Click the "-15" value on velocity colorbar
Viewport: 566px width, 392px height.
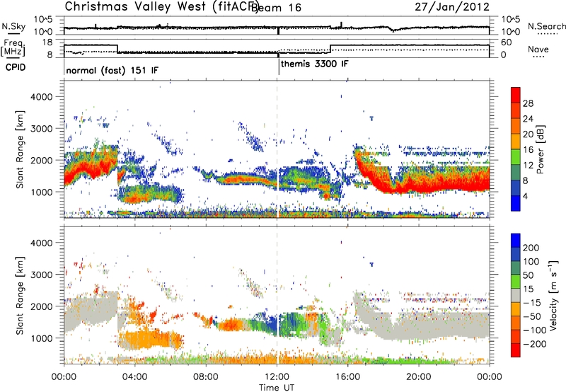pyautogui.click(x=532, y=302)
